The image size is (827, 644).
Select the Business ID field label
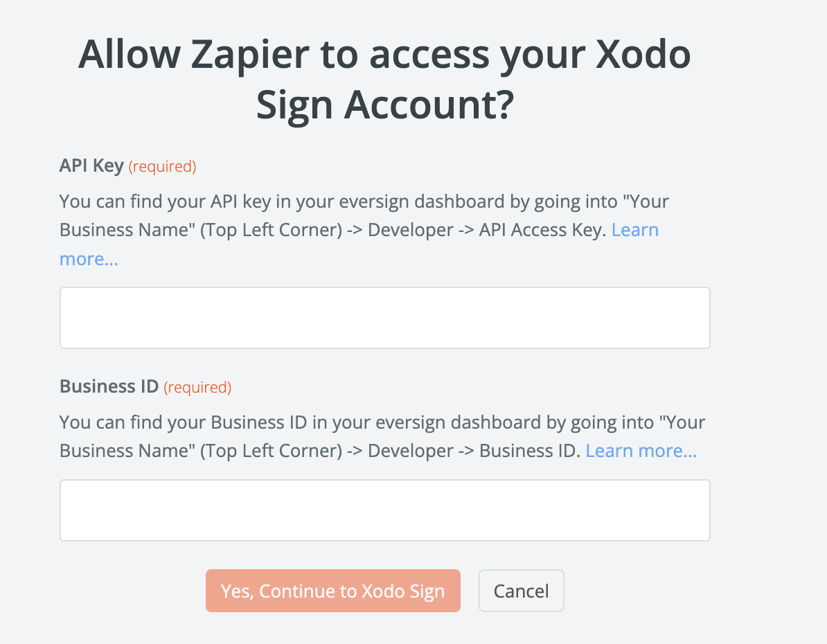click(109, 386)
